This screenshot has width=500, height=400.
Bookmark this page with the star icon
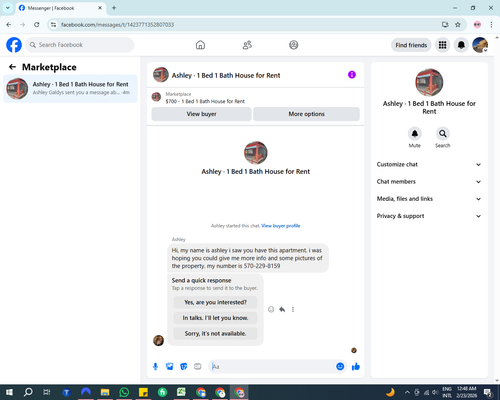[x=458, y=25]
